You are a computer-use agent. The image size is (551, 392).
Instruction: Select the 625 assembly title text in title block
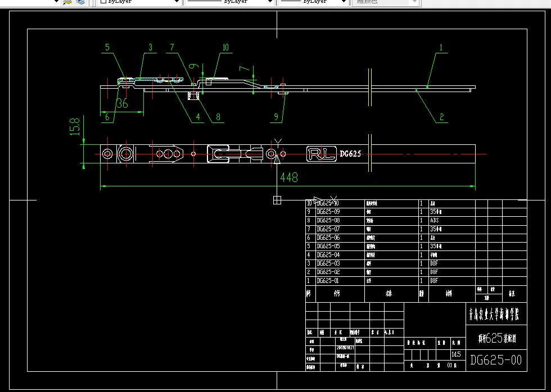[x=497, y=338]
